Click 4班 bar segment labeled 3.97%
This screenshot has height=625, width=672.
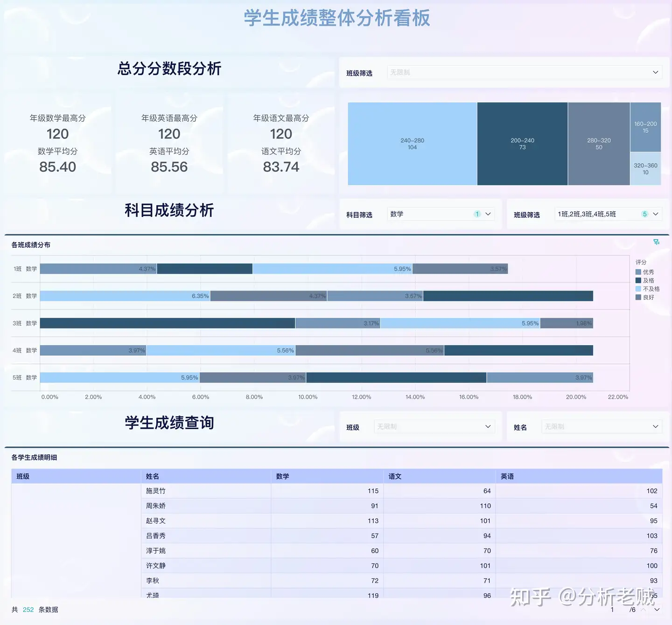(x=93, y=350)
